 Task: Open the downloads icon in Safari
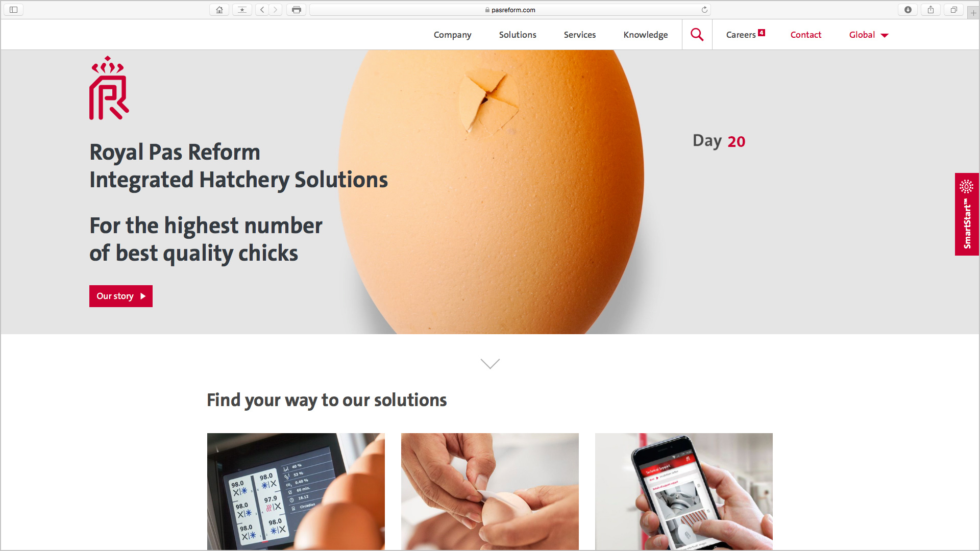[x=908, y=10]
